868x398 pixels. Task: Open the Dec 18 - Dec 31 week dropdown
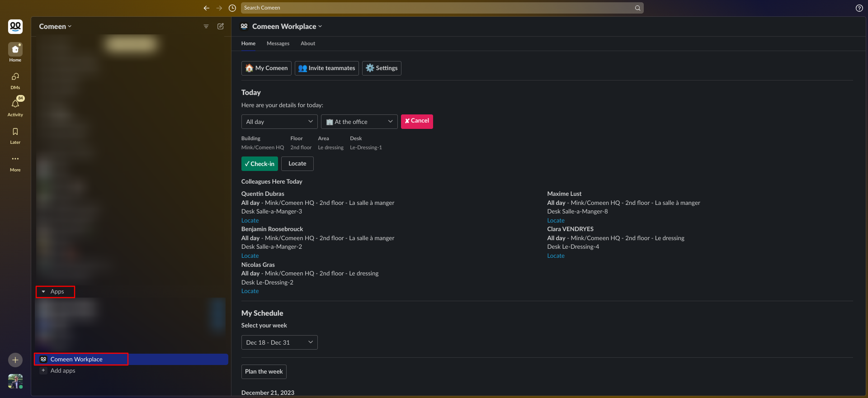click(279, 342)
